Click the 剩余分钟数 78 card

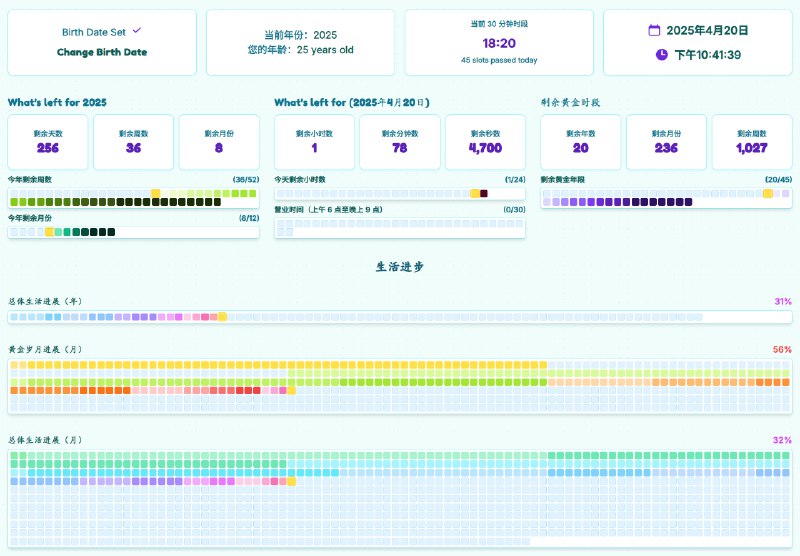coord(399,141)
